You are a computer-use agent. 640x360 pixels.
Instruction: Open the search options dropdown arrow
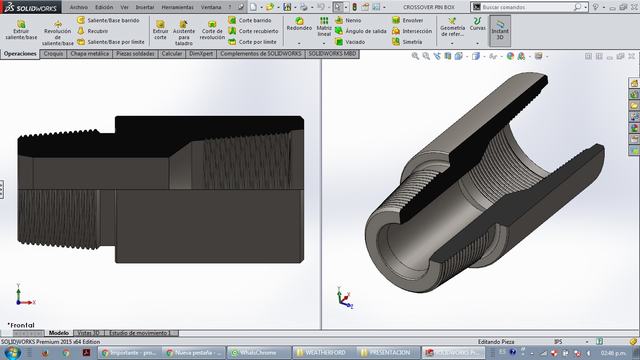[586, 7]
